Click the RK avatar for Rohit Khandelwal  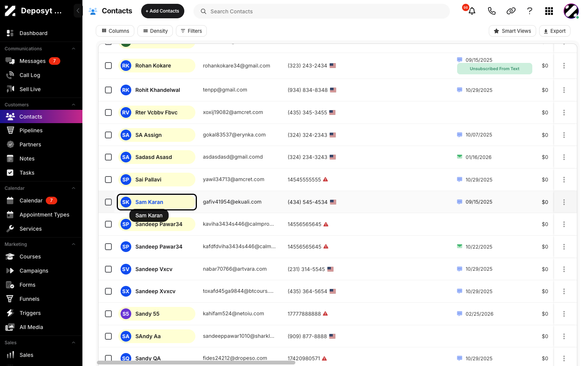coord(126,90)
